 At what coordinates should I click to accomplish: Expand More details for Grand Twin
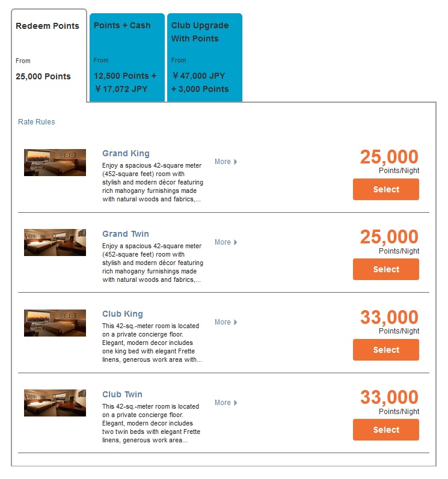226,242
